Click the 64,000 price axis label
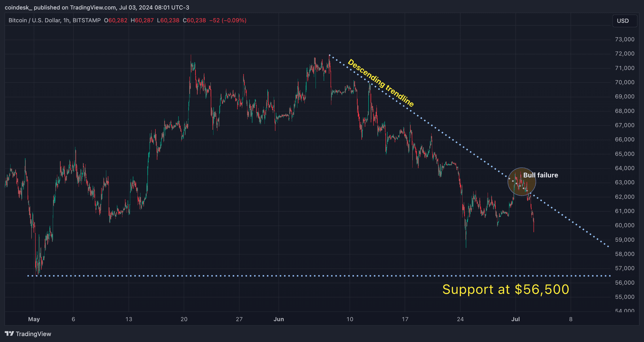 pyautogui.click(x=625, y=168)
